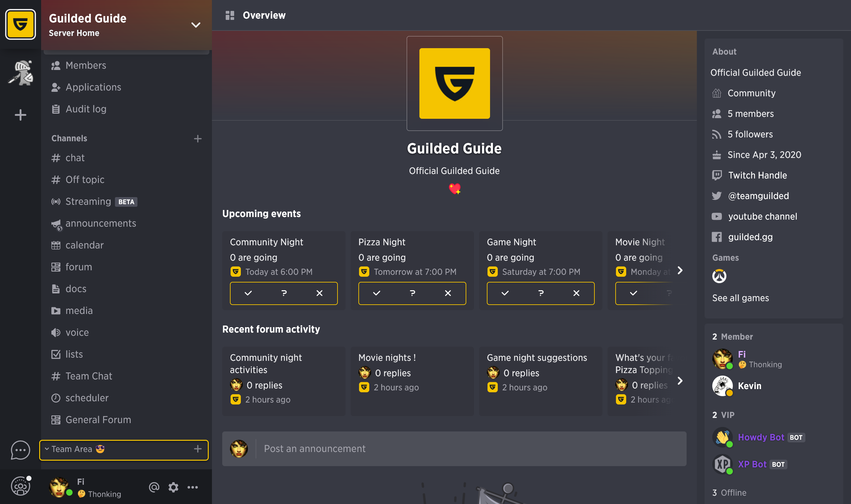
Task: Click the large Guilded Guide server logo
Action: 454,83
